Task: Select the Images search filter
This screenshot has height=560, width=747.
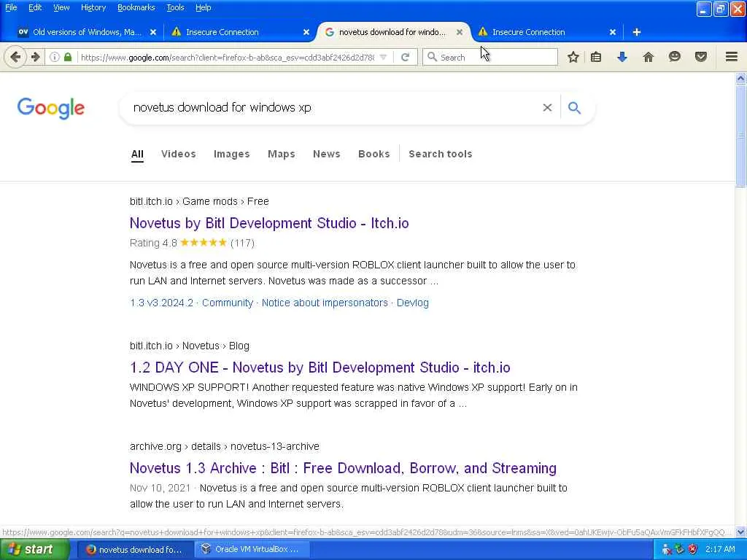Action: tap(231, 154)
